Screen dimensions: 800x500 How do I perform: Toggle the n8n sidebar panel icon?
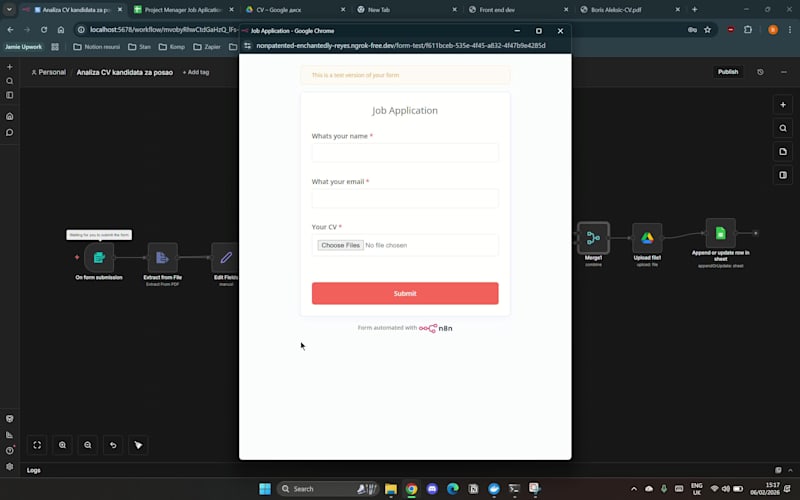(10, 95)
